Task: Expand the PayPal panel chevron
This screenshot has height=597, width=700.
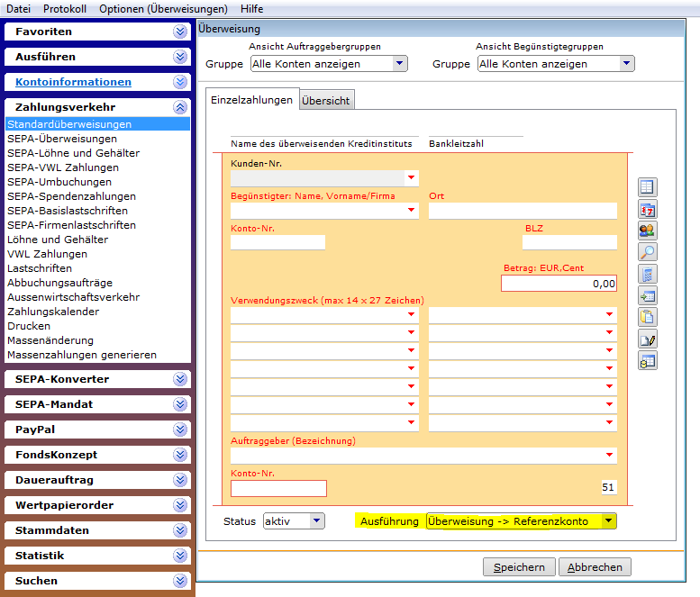Action: (180, 430)
